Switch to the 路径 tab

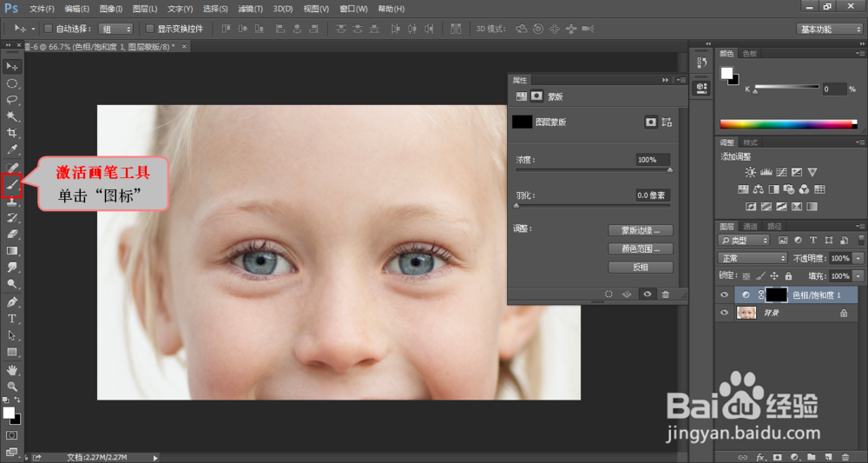tap(774, 227)
